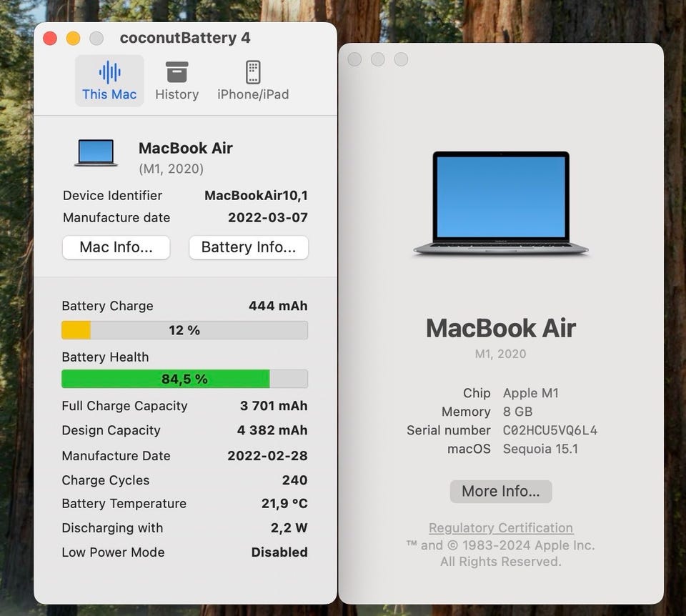Click the charge cycles value 240
686x616 pixels.
point(294,480)
